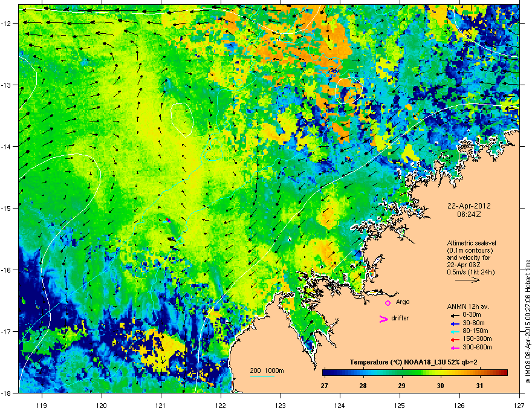The width and height of the screenshot is (532, 411).
Task: Click colorbar tick label 30
Action: (440, 386)
